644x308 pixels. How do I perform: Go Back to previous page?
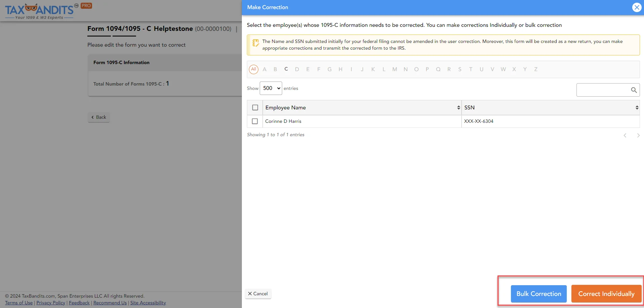coord(99,117)
